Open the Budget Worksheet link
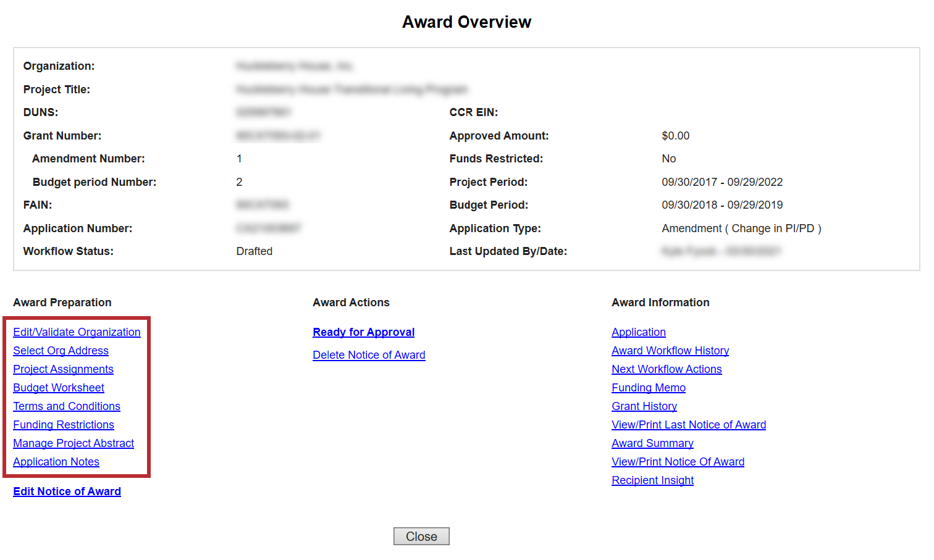 tap(59, 388)
